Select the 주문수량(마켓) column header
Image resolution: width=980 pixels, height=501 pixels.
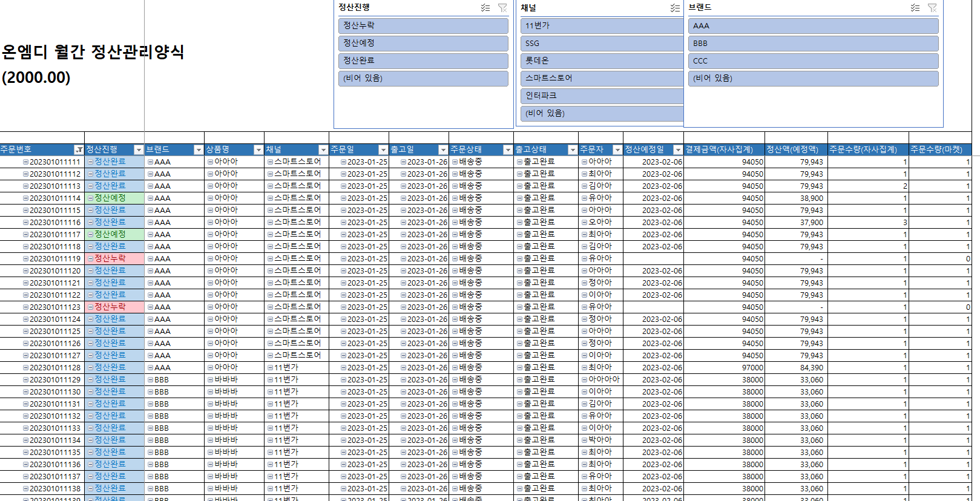tap(940, 149)
